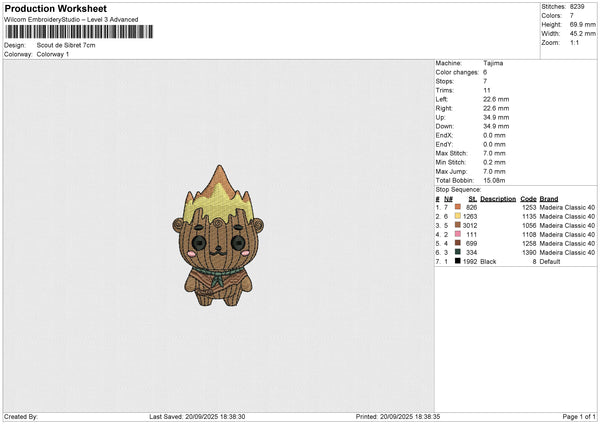Viewport: 600px width, 424px height.
Task: Click the 'Created By:' footer label
Action: 21,417
